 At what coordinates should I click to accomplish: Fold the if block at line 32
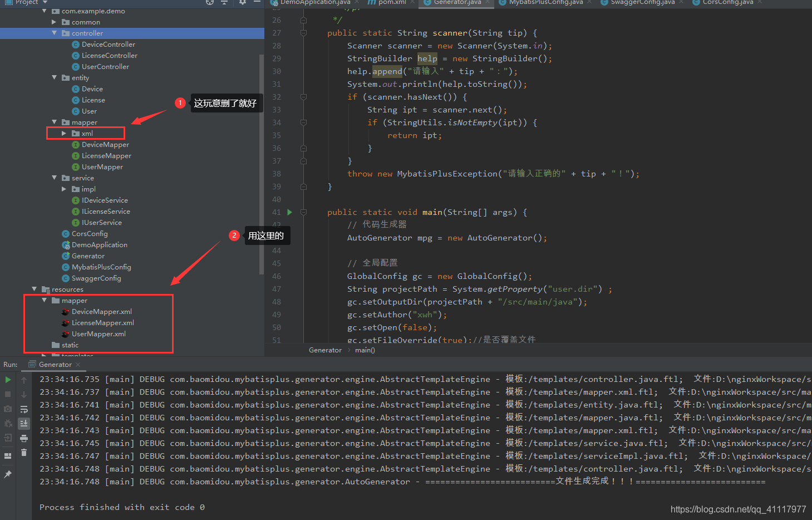click(x=303, y=97)
